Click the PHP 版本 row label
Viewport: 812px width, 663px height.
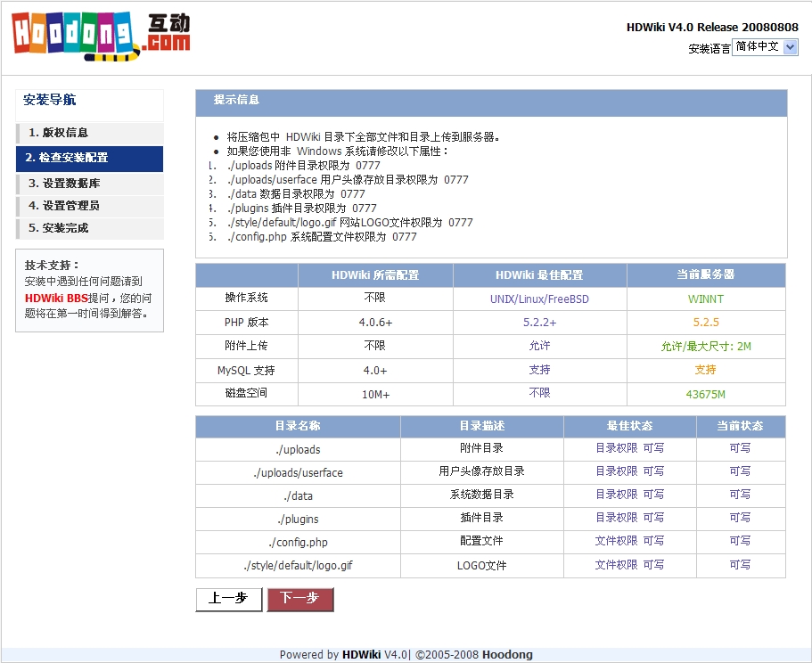(247, 323)
